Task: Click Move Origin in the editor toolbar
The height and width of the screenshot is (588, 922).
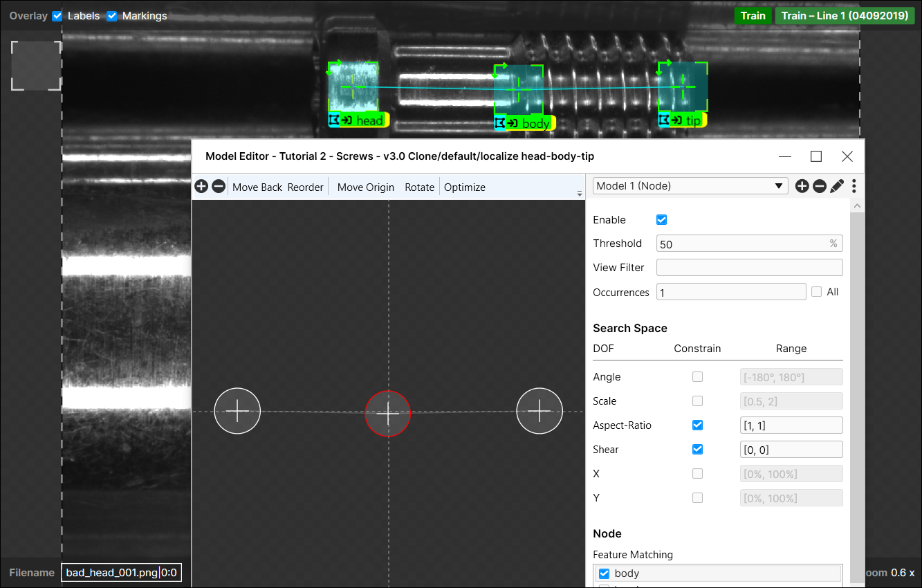Action: 365,187
